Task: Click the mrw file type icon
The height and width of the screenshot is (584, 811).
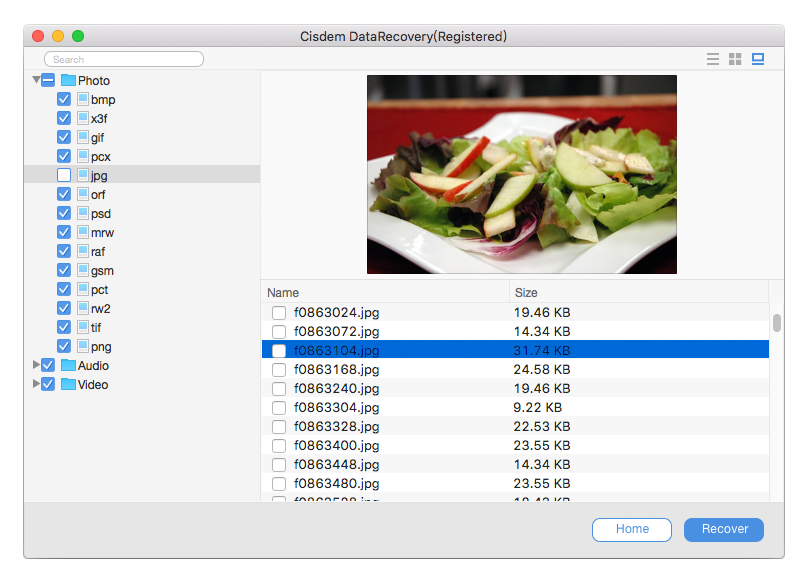Action: click(x=83, y=232)
